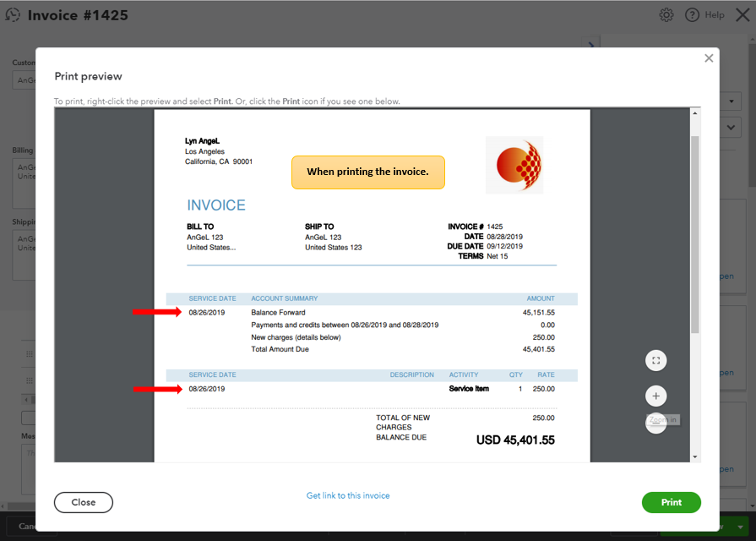This screenshot has width=756, height=541.
Task: Zoom in on the invoice preview
Action: [x=656, y=396]
